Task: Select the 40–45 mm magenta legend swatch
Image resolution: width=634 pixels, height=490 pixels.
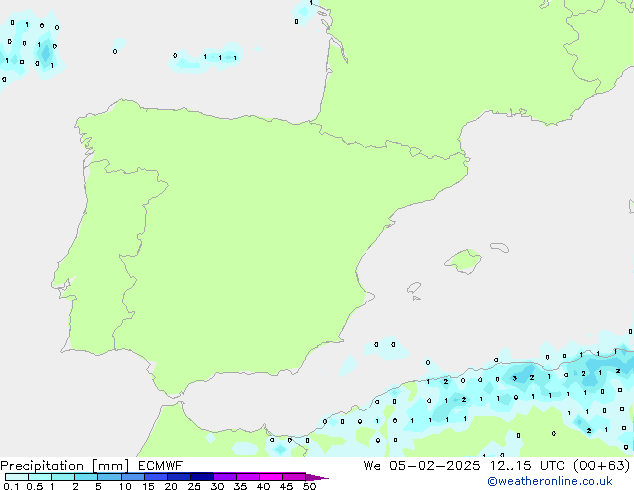Action: (271, 477)
